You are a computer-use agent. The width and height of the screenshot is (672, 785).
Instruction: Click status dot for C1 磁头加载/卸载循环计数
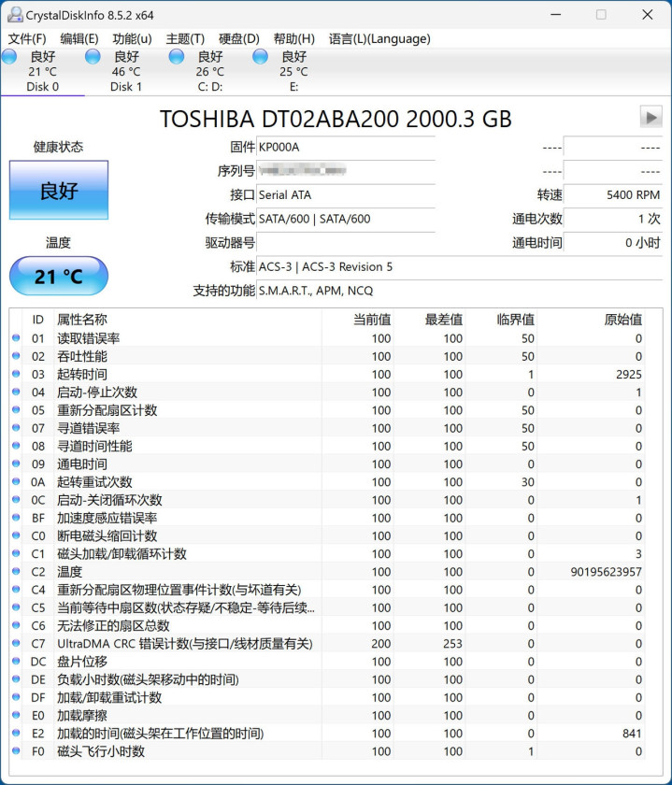coord(16,553)
